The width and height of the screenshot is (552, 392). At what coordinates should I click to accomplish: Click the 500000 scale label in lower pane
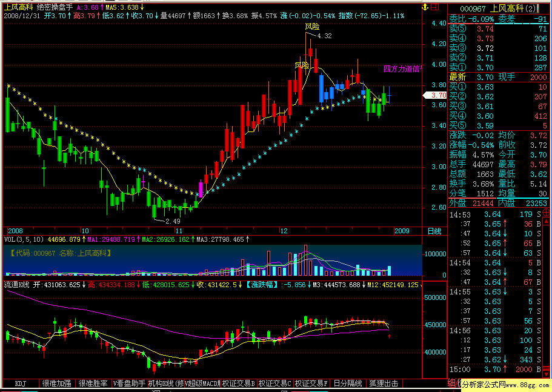click(435, 297)
